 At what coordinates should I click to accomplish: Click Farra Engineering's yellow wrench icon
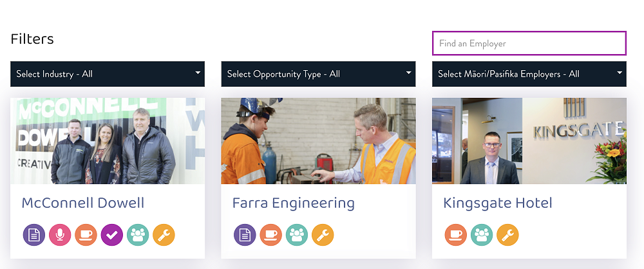tap(323, 235)
